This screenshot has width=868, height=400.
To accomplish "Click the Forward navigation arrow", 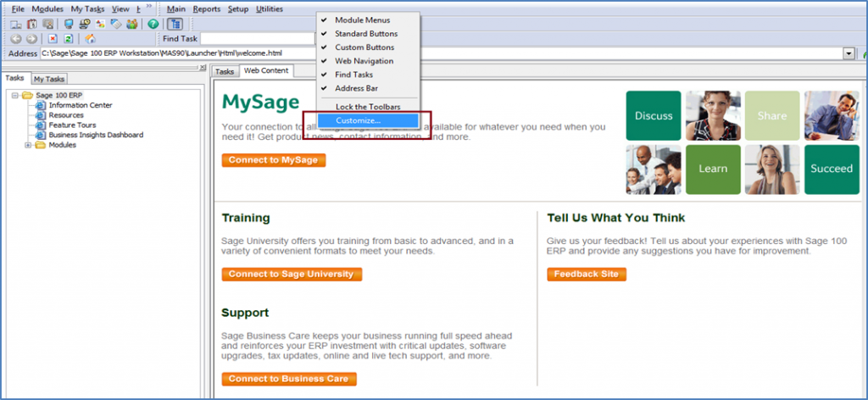I will tap(31, 39).
